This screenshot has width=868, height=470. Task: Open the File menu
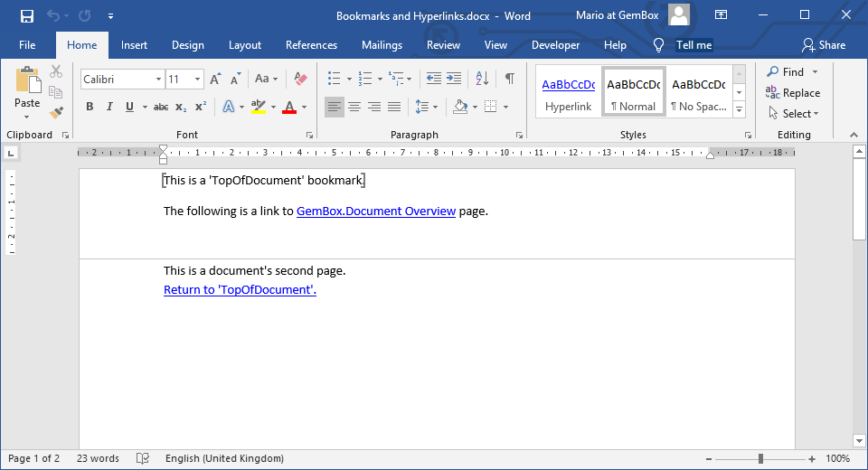point(27,45)
